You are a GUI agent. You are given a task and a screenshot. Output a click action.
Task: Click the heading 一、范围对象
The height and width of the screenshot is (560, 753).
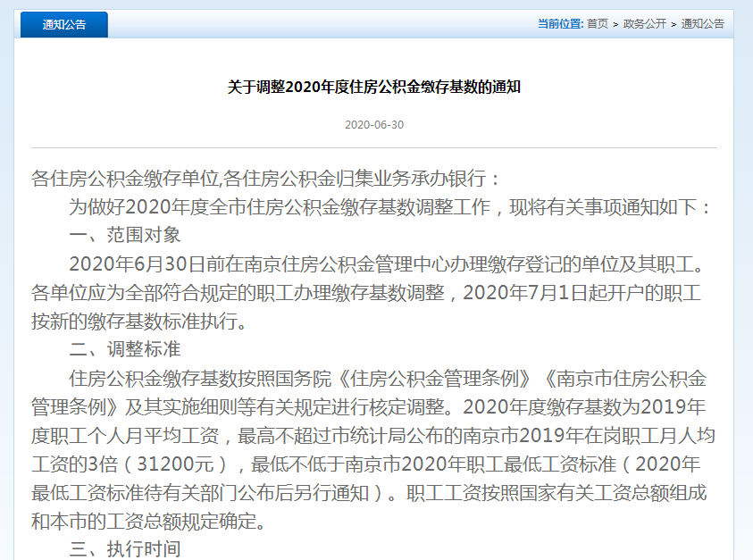[x=125, y=235]
